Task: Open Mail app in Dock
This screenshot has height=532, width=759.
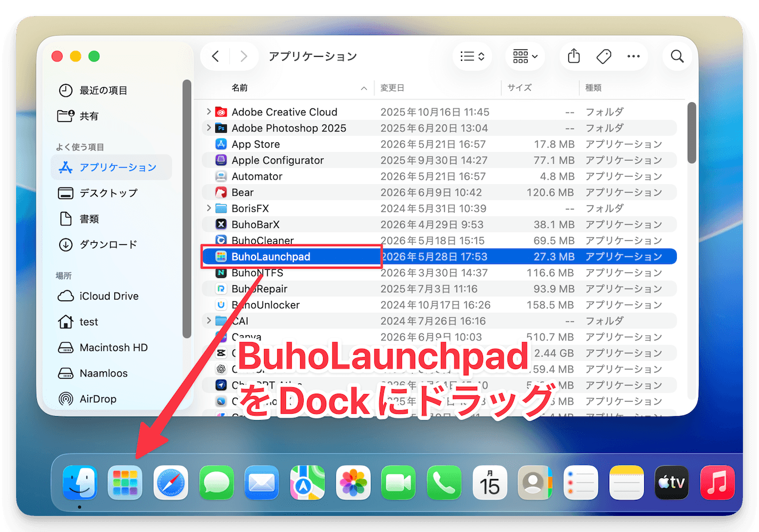Action: tap(262, 483)
